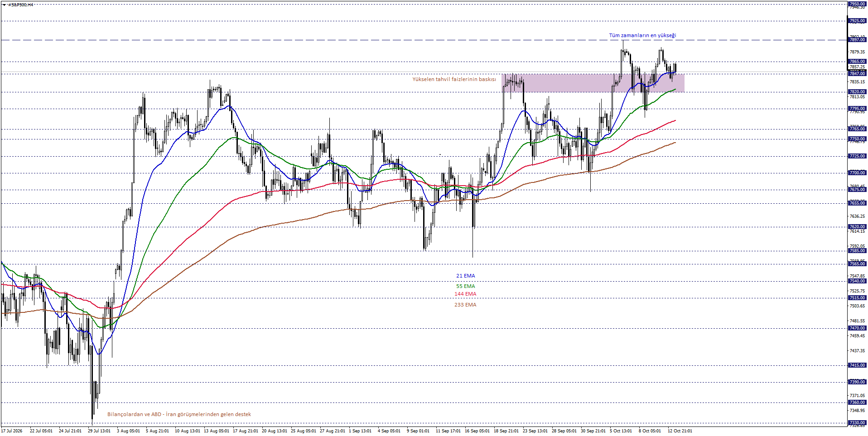Click the 'Bilançolardan ve ABD - İran' support annotation

179,414
